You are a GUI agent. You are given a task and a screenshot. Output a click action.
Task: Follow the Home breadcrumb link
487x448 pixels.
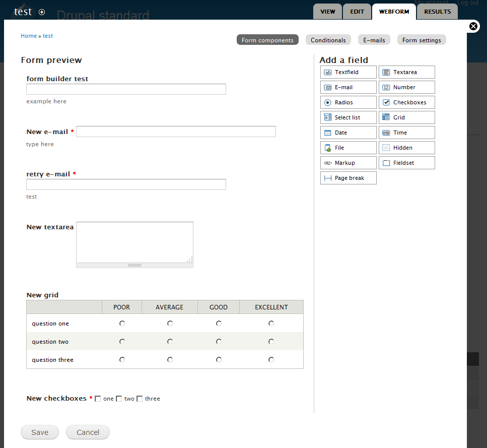pos(29,36)
